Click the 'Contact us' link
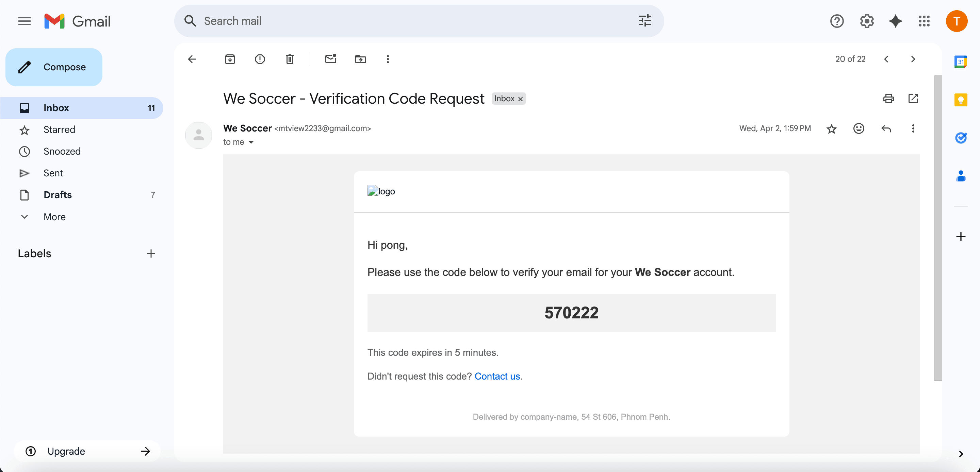The image size is (980, 472). [497, 376]
